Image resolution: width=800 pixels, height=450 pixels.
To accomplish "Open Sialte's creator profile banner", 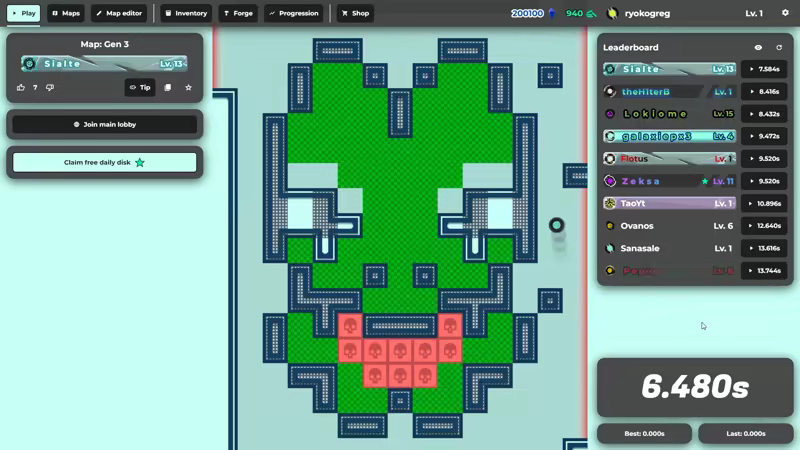I will tap(104, 64).
